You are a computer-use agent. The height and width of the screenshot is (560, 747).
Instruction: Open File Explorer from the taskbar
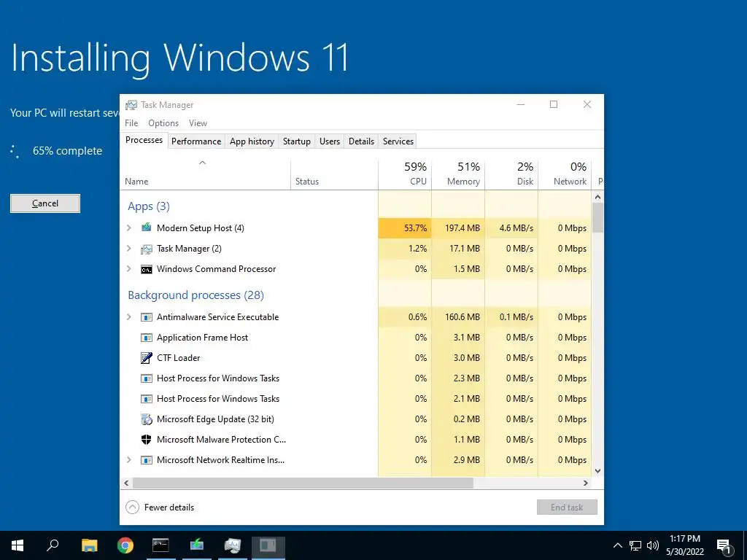[89, 545]
